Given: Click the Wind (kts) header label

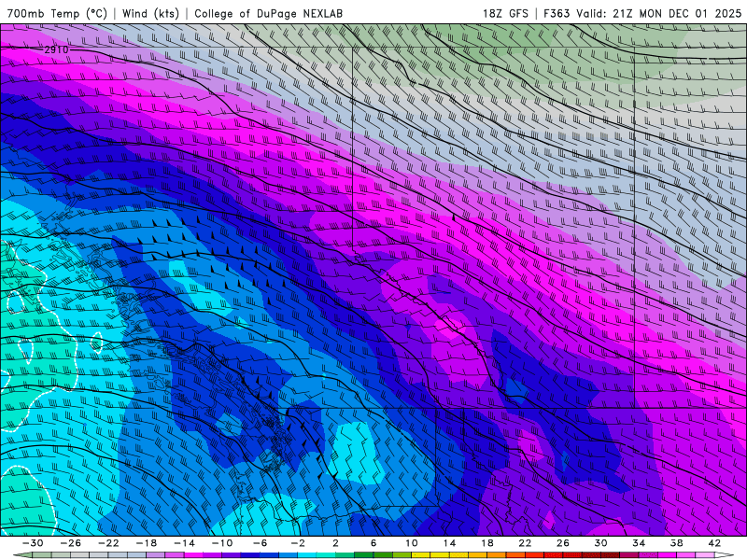Looking at the screenshot, I should pyautogui.click(x=150, y=13).
